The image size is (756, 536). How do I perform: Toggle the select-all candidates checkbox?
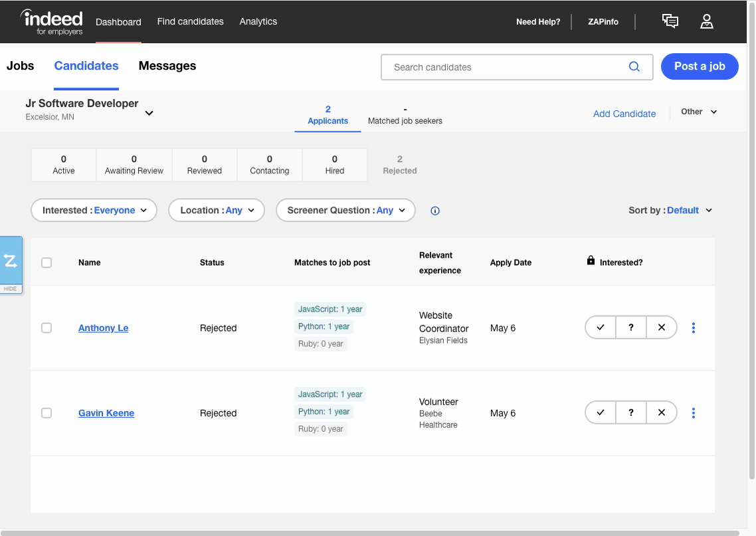coord(47,263)
